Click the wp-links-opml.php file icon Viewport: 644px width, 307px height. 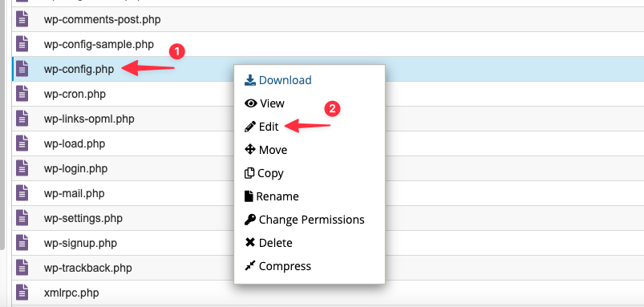point(22,118)
